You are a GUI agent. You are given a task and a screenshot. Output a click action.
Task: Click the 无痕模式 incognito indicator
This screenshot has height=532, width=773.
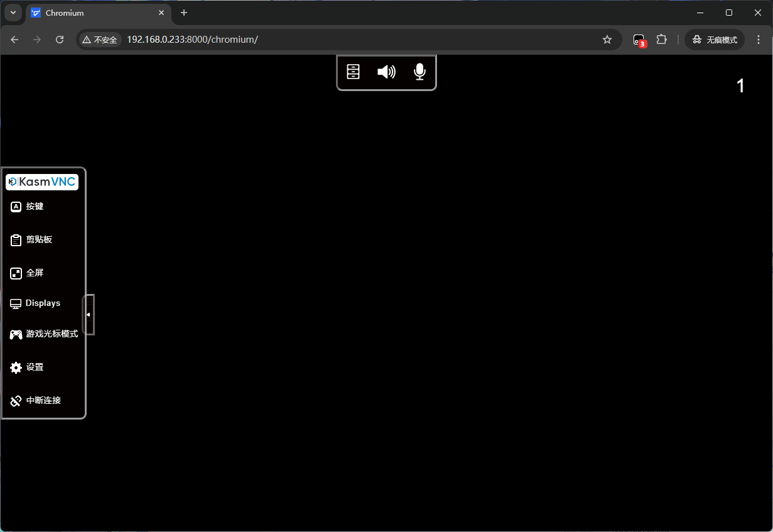pos(715,40)
